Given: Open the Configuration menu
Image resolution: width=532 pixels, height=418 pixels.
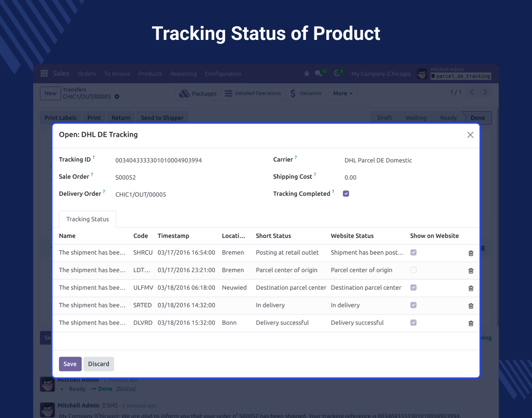Looking at the screenshot, I should pyautogui.click(x=223, y=74).
